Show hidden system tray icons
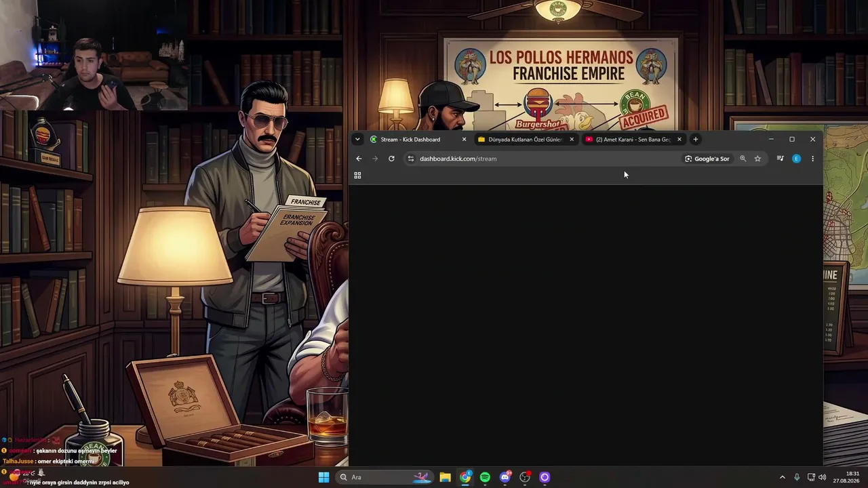The width and height of the screenshot is (868, 488). tap(782, 477)
